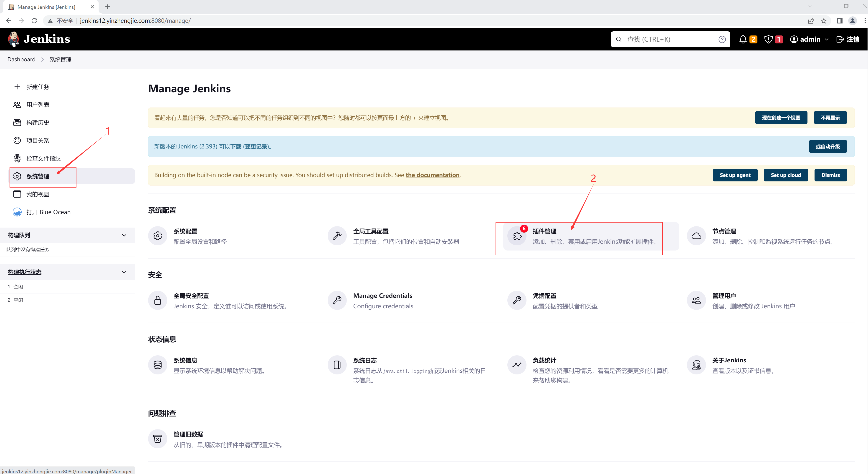868x474 pixels.
Task: Select 新建任务 in the side menu
Action: click(38, 87)
